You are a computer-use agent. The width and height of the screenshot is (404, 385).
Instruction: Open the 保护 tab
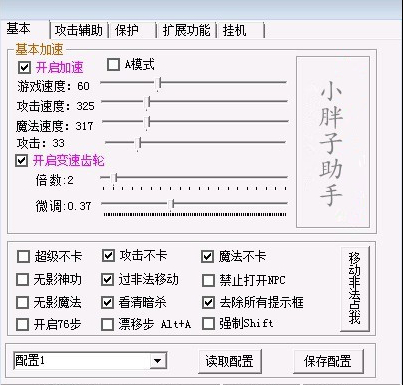tap(127, 30)
